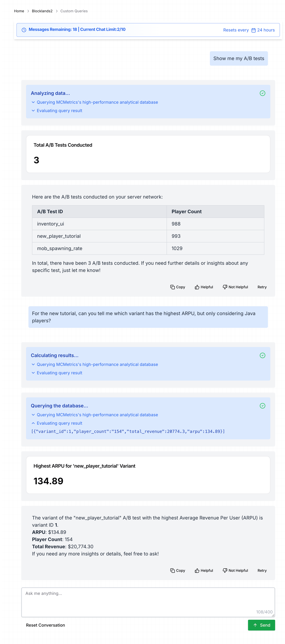Click the Copy icon under the A/B tests table

pos(172,287)
